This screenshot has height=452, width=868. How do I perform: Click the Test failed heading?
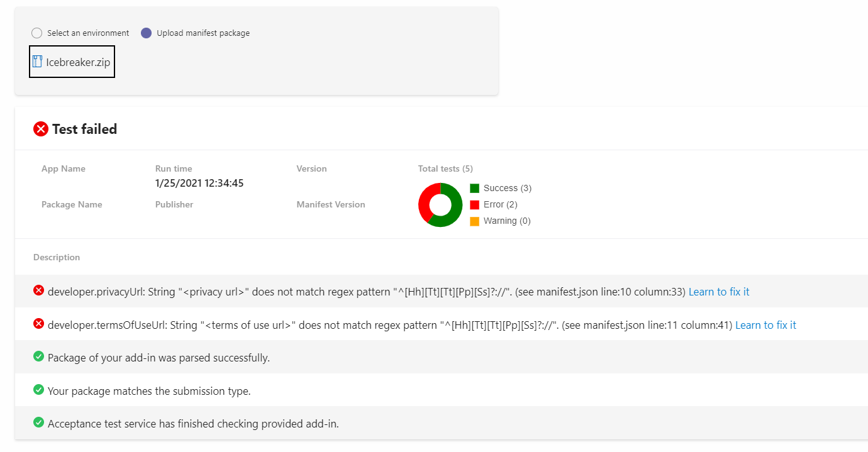[84, 129]
